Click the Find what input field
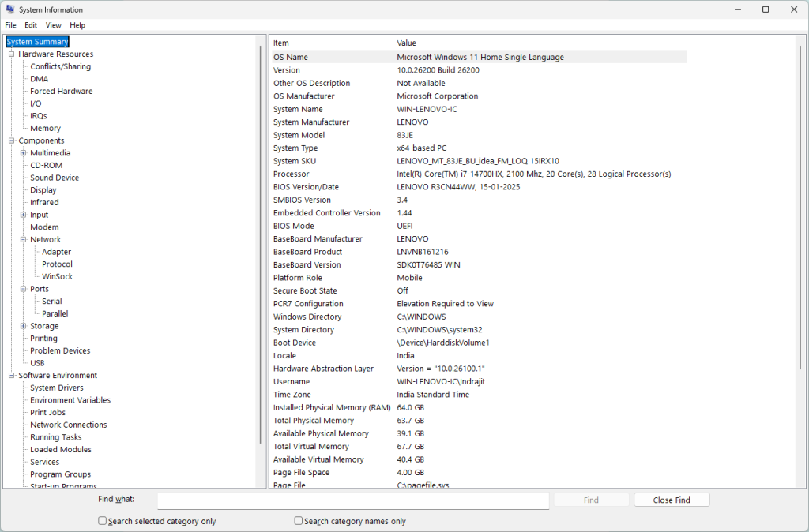This screenshot has height=532, width=809. click(353, 500)
